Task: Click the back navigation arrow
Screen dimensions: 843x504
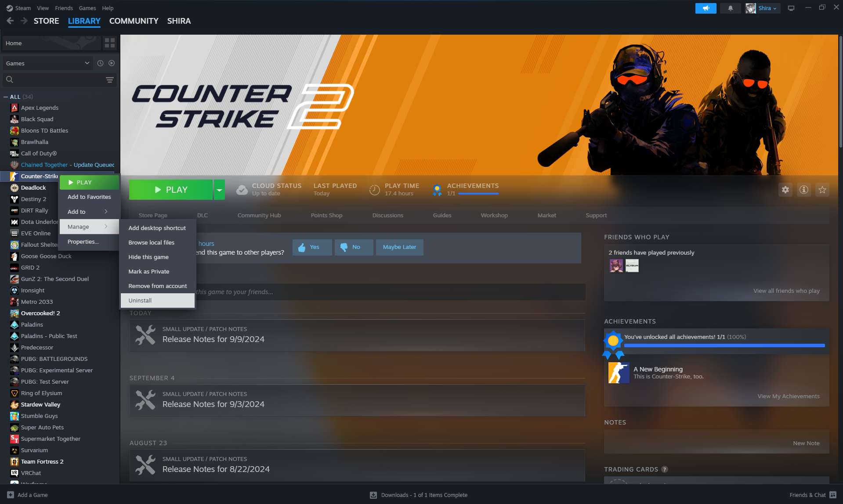Action: point(10,21)
